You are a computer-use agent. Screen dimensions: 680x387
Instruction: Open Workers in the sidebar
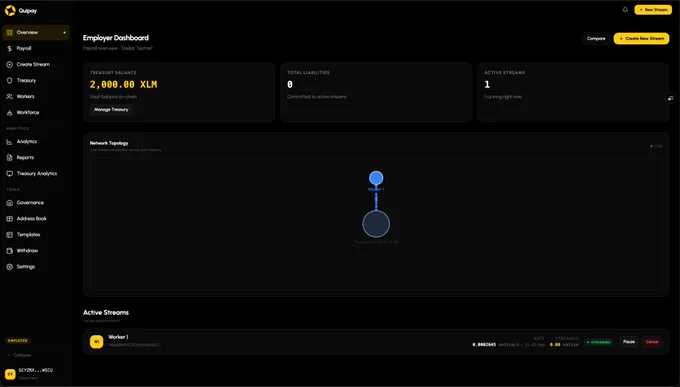[36, 97]
